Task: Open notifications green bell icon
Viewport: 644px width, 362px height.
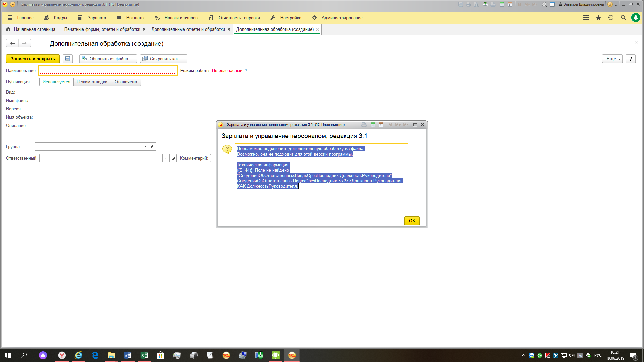Action: 636,18
